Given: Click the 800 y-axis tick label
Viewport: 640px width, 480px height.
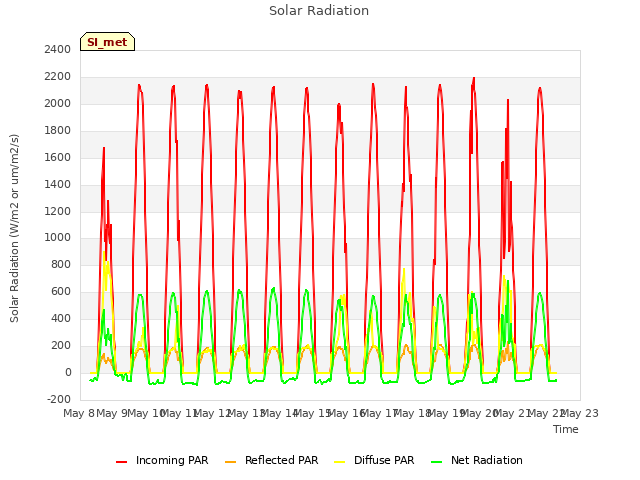Looking at the screenshot, I should [61, 265].
